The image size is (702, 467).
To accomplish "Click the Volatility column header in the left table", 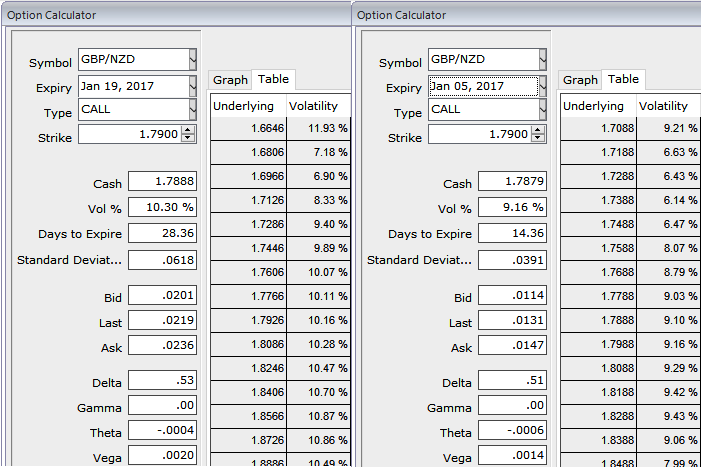I will (313, 106).
